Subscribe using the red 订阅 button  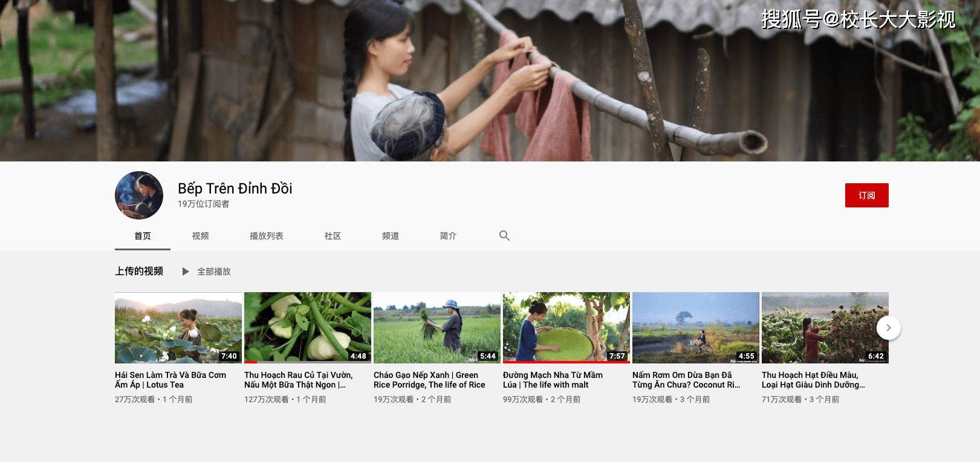coord(867,195)
